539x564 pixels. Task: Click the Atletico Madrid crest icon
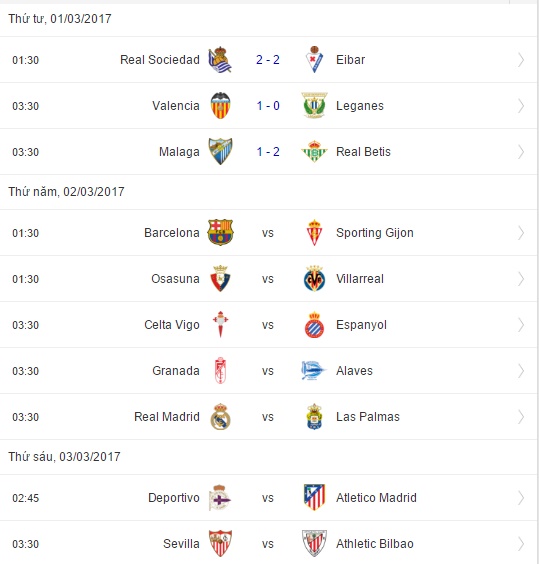314,498
